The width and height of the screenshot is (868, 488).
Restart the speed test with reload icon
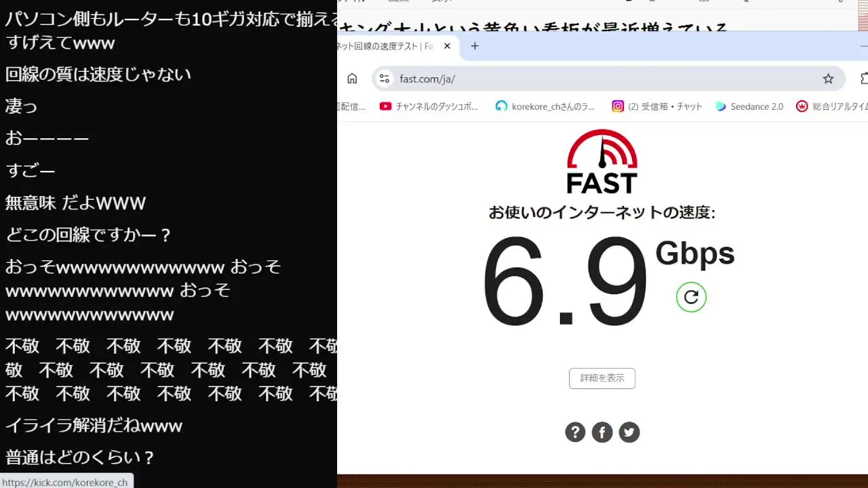(691, 297)
